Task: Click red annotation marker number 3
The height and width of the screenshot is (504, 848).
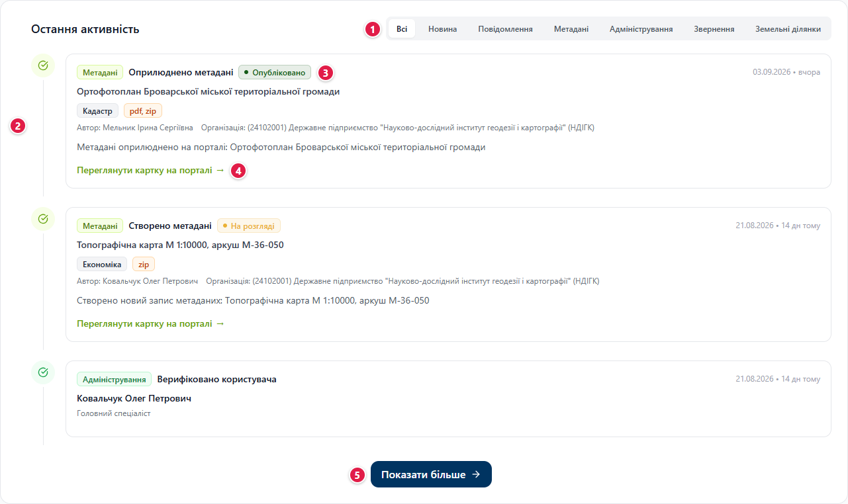Action: tap(325, 72)
